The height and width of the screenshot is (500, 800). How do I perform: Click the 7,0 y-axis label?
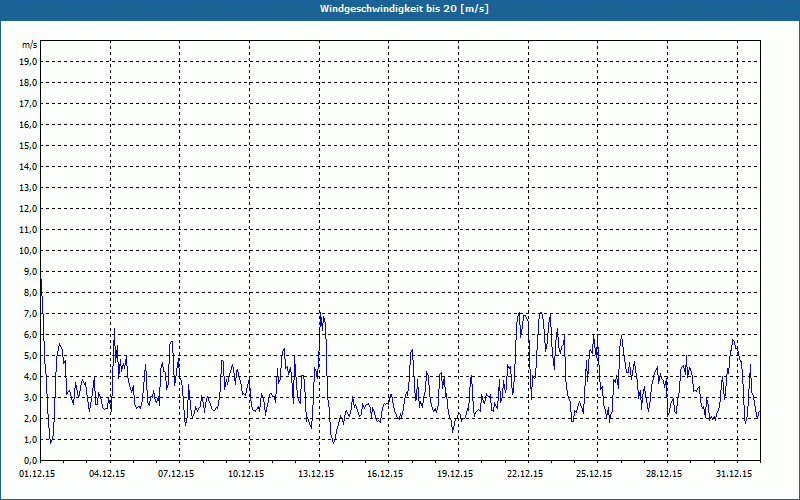[x=30, y=313]
